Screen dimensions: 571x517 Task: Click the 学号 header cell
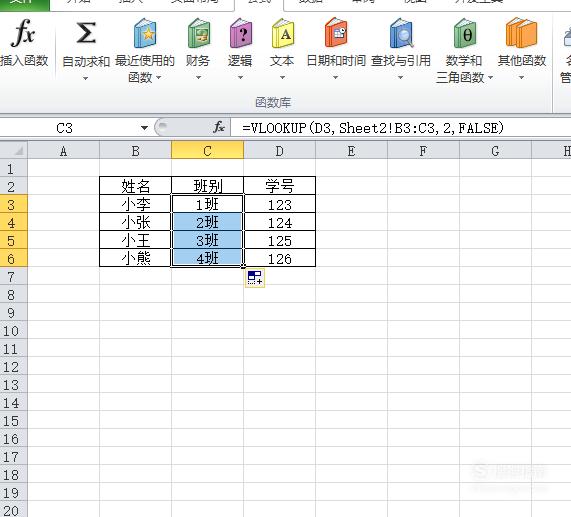279,186
